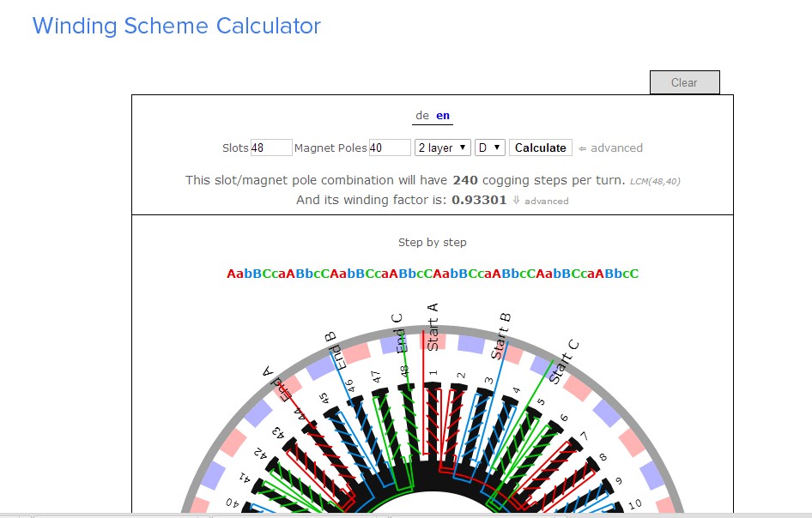Select the English (en) language link
Image resolution: width=812 pixels, height=518 pixels.
[443, 116]
